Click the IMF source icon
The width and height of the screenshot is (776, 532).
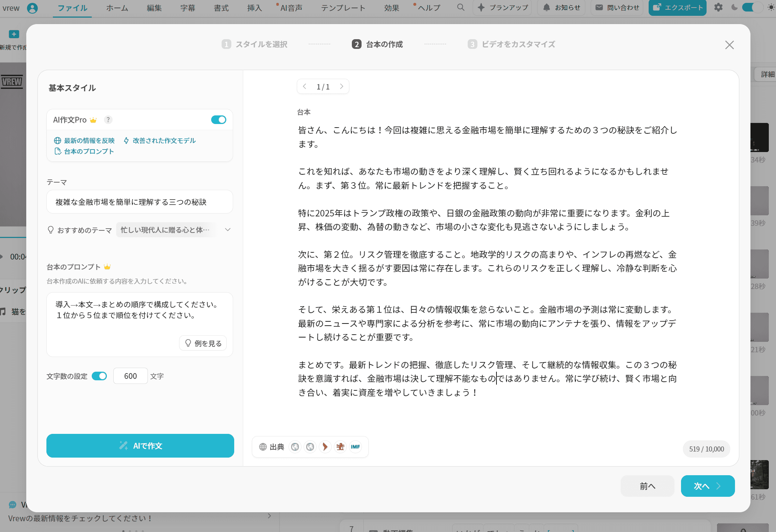pos(355,447)
